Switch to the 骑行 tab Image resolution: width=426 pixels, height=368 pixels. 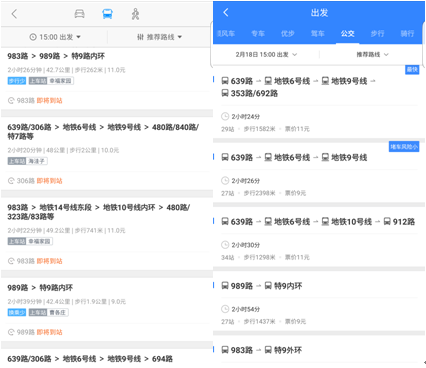click(x=407, y=33)
